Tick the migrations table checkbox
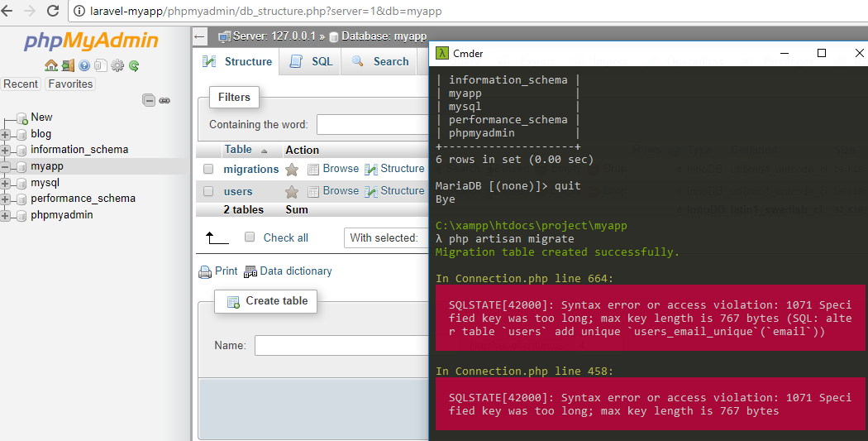Screen dimensions: 868x441 point(208,169)
